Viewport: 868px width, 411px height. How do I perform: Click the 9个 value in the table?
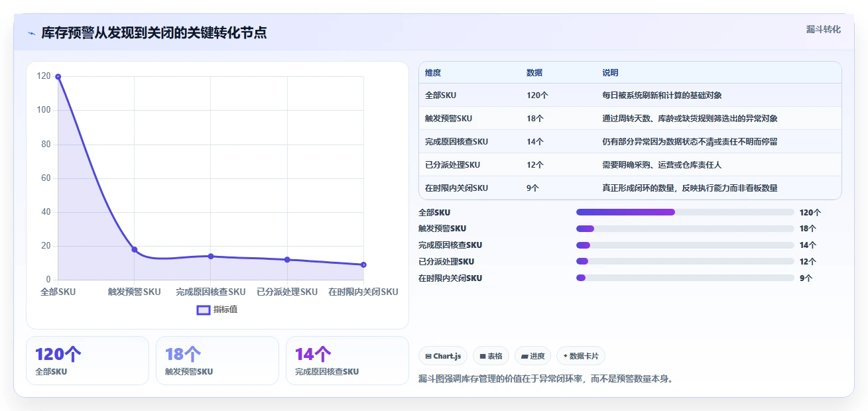tap(532, 188)
